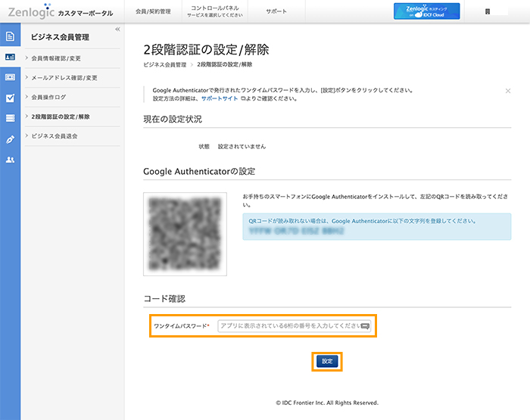The width and height of the screenshot is (530, 420).
Task: Click the Zenlogic IDCF Cloud banner
Action: tap(426, 11)
